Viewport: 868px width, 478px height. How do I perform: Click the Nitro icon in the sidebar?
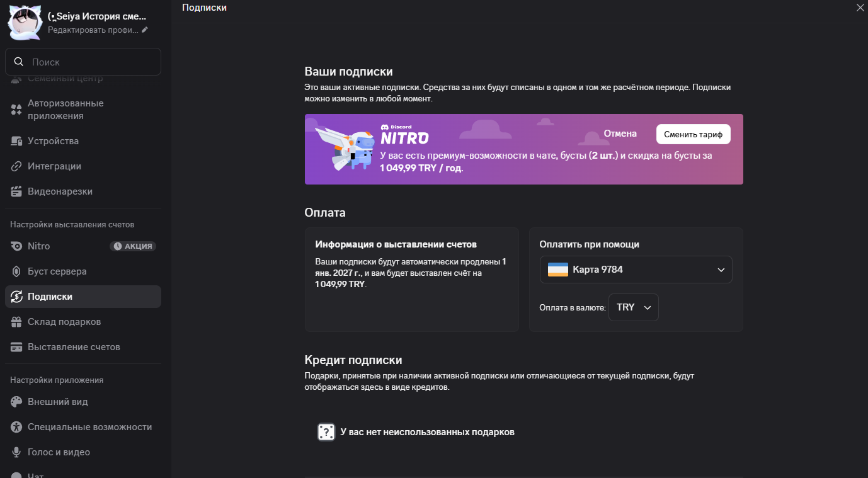pyautogui.click(x=16, y=246)
